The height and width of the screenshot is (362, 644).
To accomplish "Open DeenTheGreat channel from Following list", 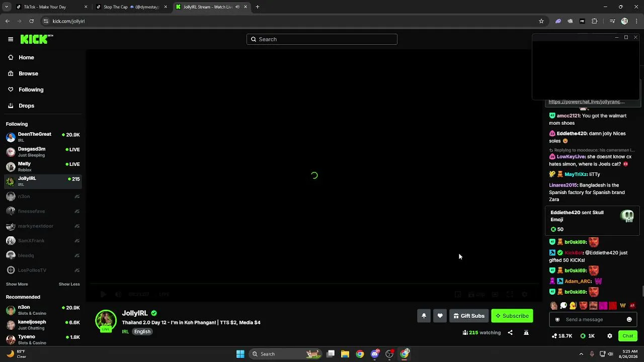I will click(x=43, y=137).
